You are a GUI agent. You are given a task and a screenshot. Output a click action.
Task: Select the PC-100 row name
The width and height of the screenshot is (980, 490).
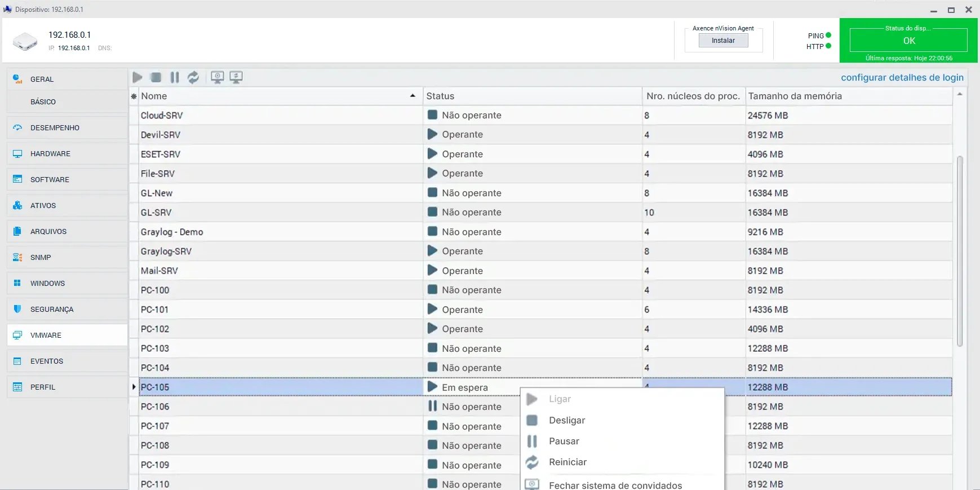pyautogui.click(x=155, y=290)
